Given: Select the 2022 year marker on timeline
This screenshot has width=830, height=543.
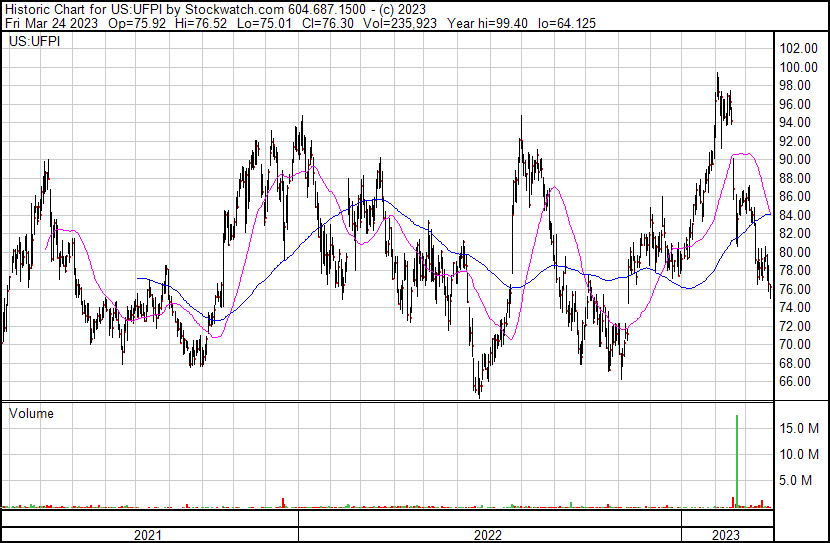Looking at the screenshot, I should [x=488, y=535].
